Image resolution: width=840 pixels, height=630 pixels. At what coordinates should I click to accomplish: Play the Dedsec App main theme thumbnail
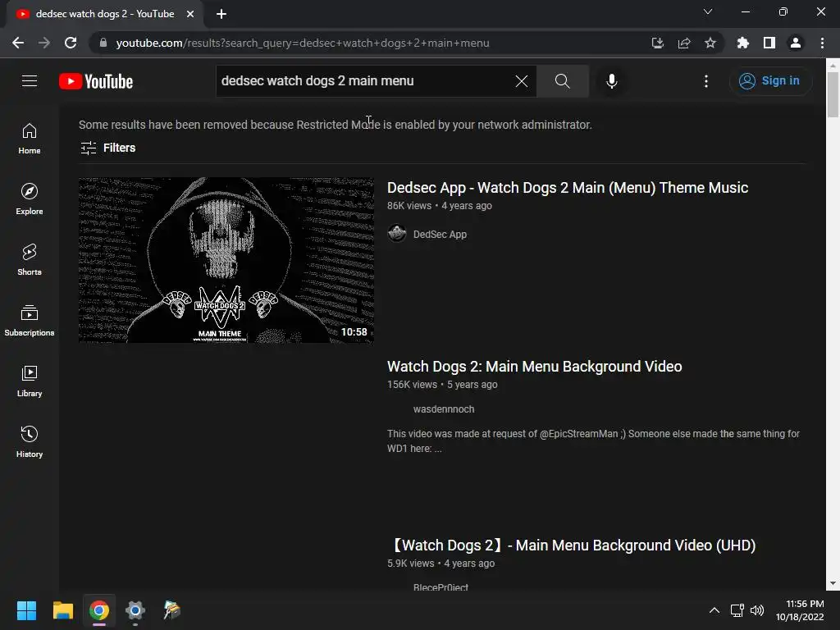pyautogui.click(x=226, y=260)
